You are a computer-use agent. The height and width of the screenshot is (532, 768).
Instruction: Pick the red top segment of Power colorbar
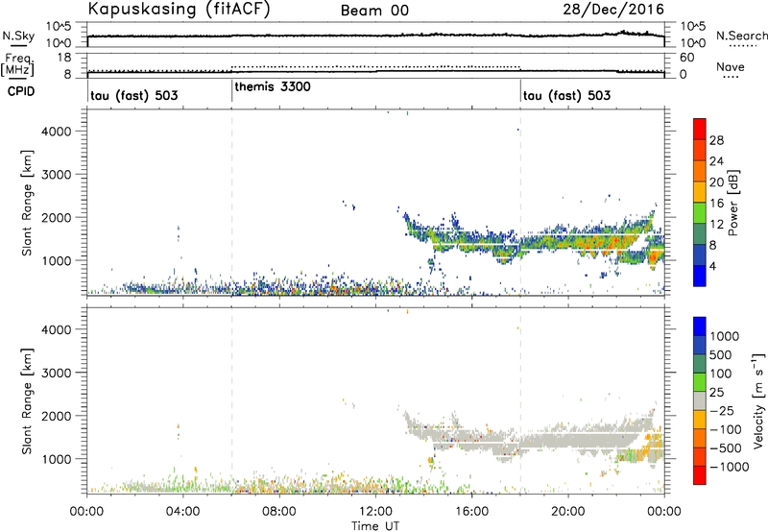[700, 129]
